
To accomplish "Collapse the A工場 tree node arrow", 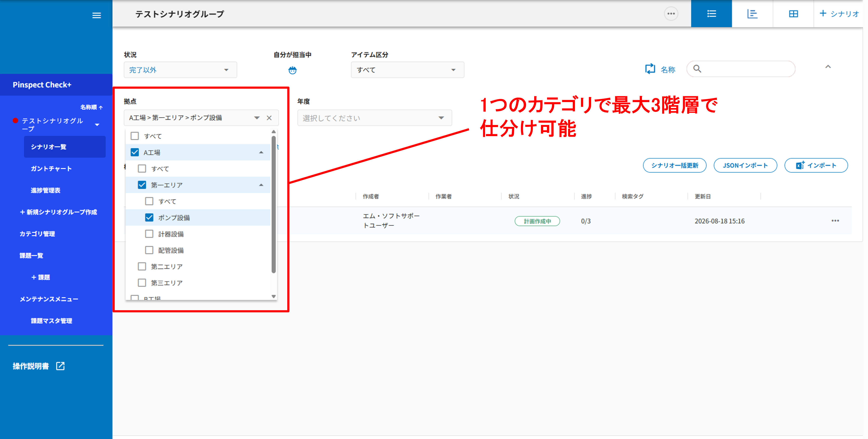I will (x=261, y=152).
